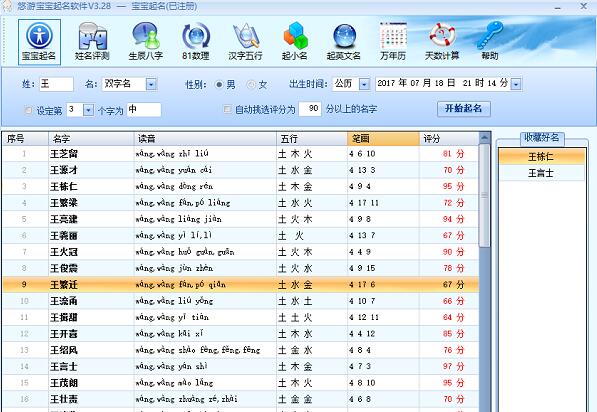Sort by 名字 column header
Viewport: 597px width, 412px height.
coord(91,139)
